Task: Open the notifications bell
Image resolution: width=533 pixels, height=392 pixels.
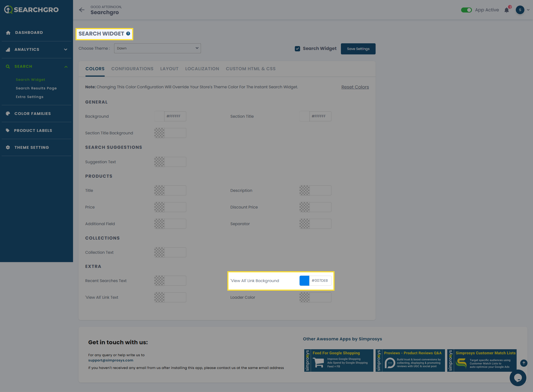Action: (507, 10)
